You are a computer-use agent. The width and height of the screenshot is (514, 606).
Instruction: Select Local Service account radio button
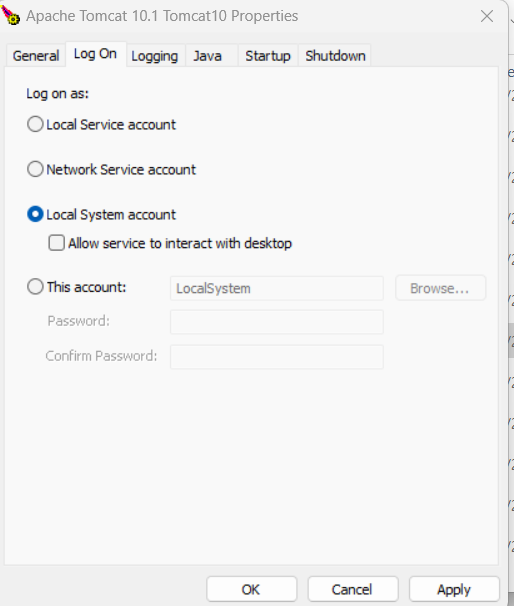click(x=35, y=124)
